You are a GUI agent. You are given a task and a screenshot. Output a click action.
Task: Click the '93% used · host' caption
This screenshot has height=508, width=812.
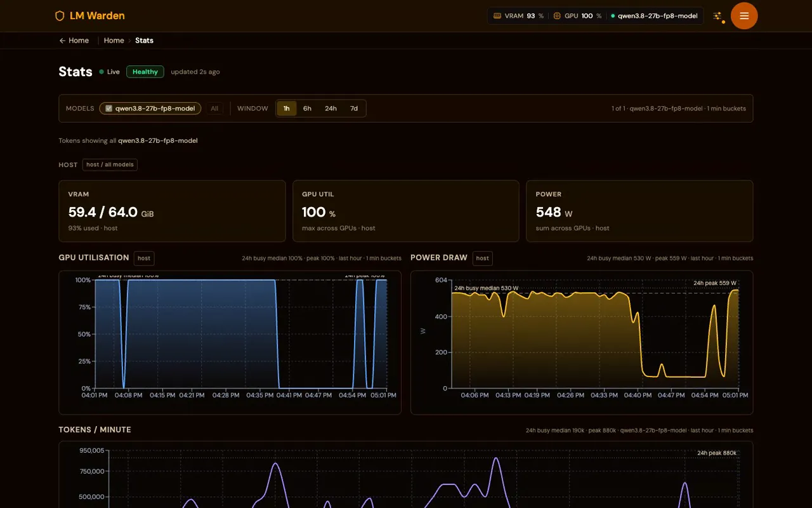(x=93, y=228)
